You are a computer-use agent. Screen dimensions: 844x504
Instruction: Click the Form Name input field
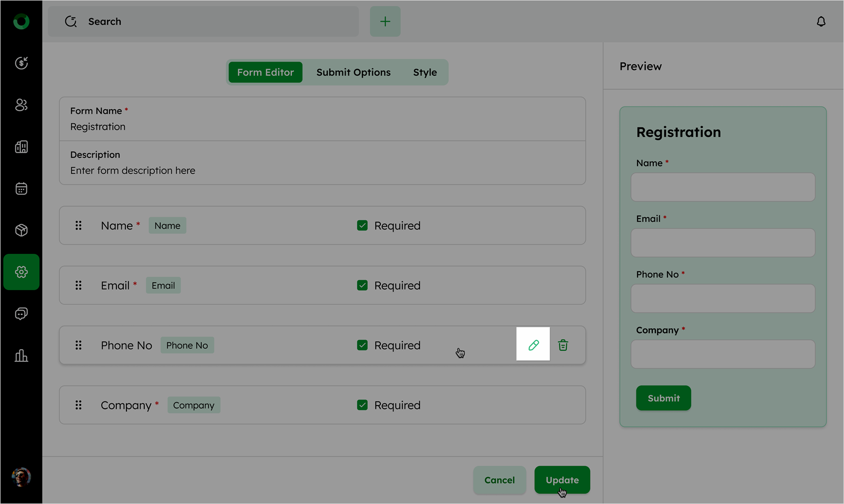321,126
